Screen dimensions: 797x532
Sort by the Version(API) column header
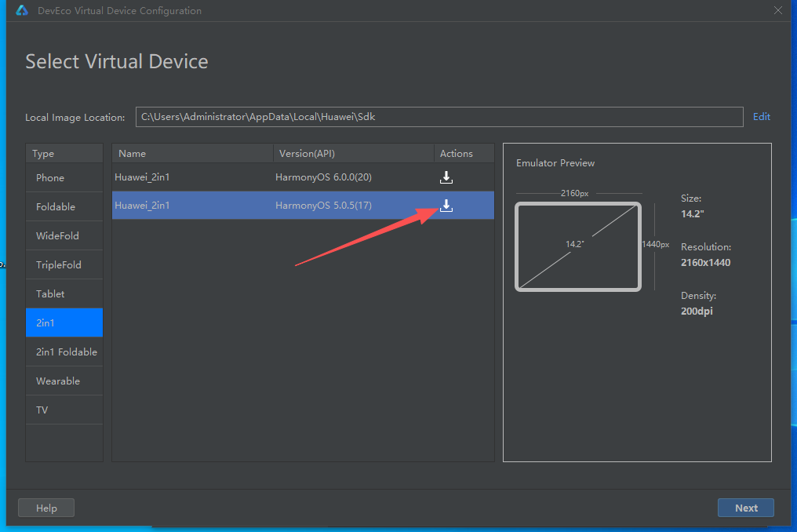click(x=353, y=153)
